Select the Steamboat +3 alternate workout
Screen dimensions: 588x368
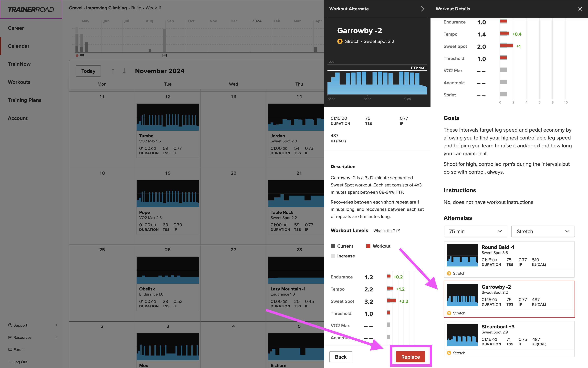(509, 339)
